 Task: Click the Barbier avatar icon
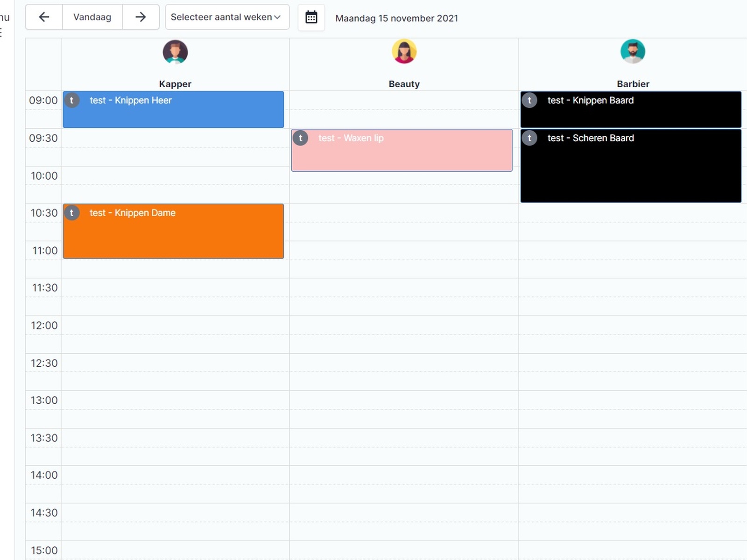pos(633,51)
